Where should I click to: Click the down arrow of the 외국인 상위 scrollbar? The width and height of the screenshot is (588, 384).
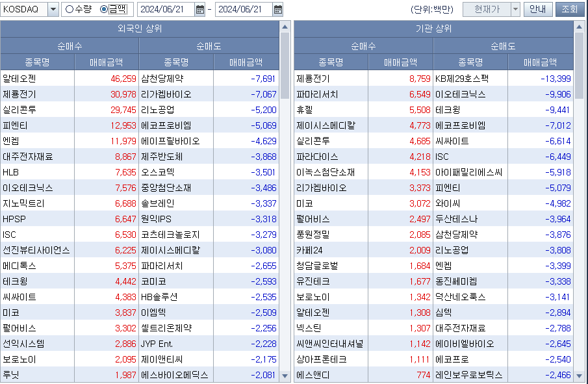[x=285, y=376]
